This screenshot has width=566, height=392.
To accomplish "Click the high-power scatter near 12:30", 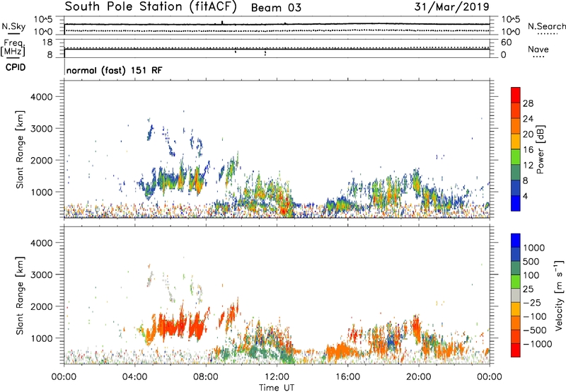I will [x=284, y=207].
